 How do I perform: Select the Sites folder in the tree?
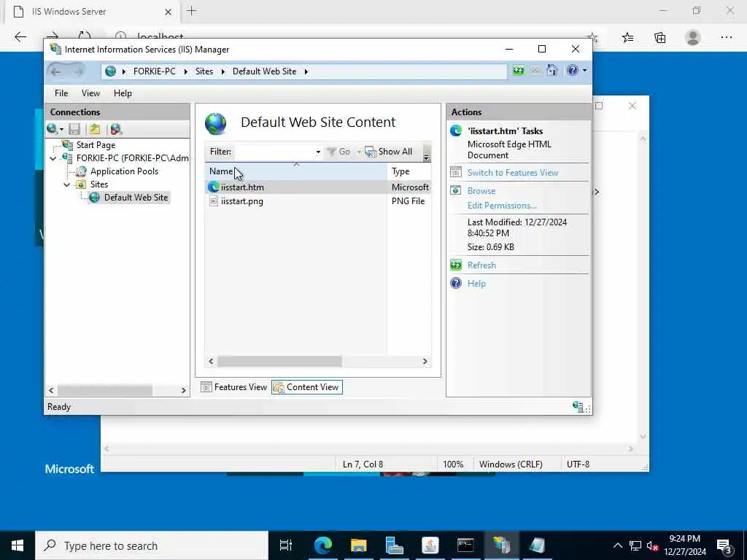click(x=98, y=184)
